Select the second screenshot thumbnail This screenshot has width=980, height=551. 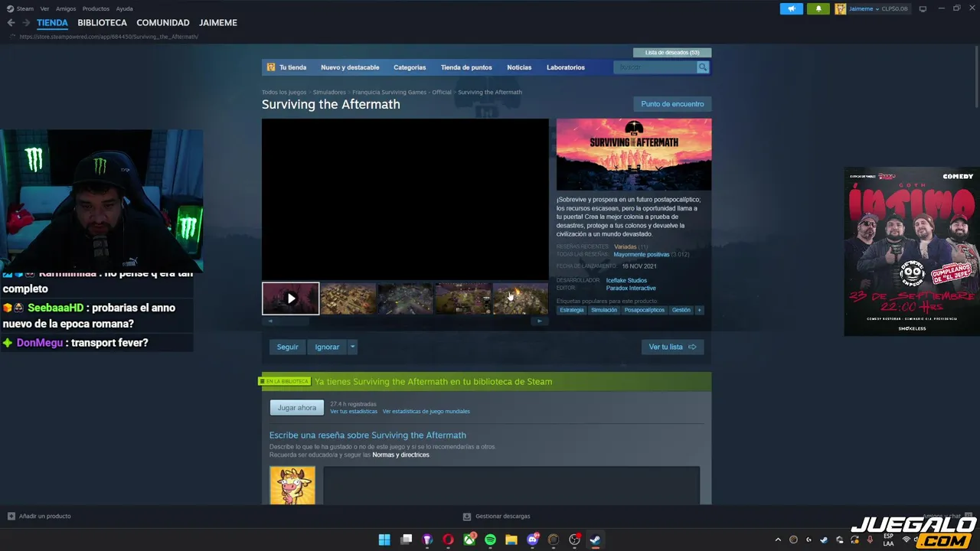click(348, 298)
